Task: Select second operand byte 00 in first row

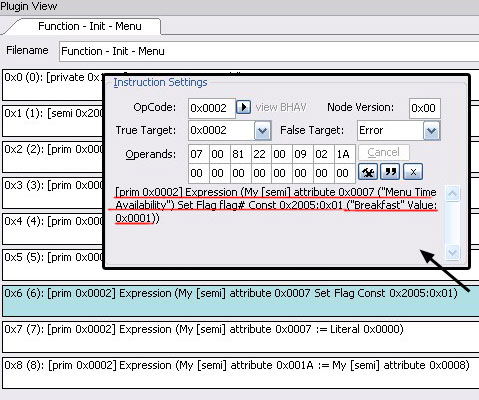Action: [x=220, y=154]
